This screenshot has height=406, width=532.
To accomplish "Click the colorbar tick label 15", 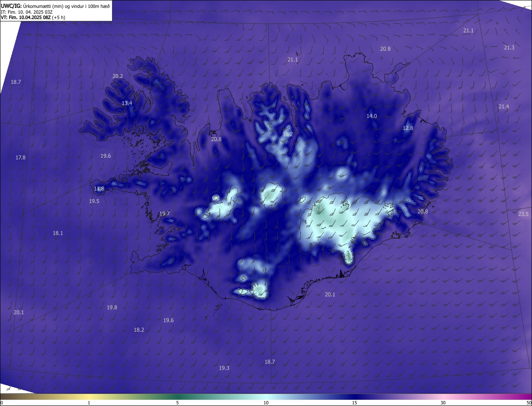I will (x=355, y=403).
